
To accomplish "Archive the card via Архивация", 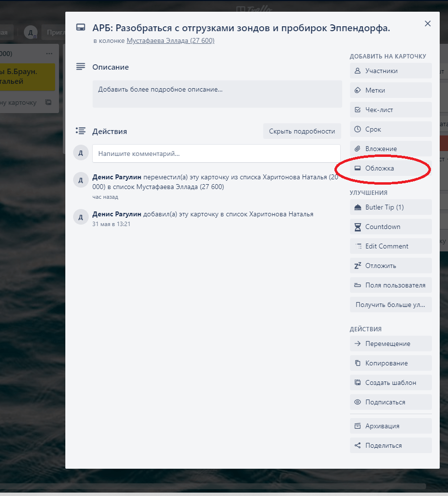I will tap(390, 425).
